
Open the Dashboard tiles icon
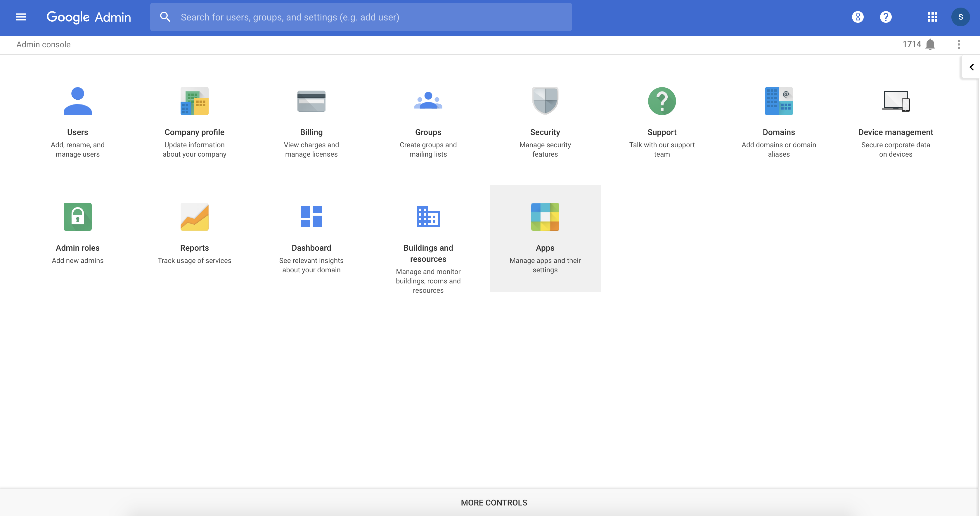point(311,217)
